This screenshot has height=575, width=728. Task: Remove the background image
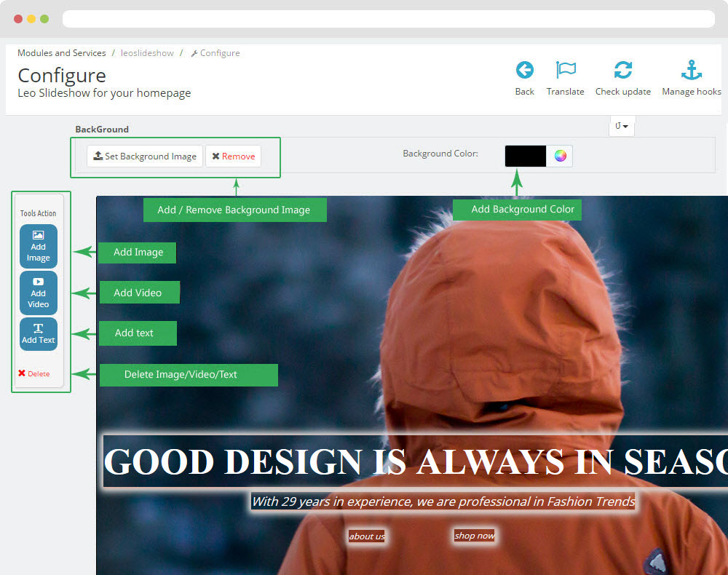[x=234, y=156]
